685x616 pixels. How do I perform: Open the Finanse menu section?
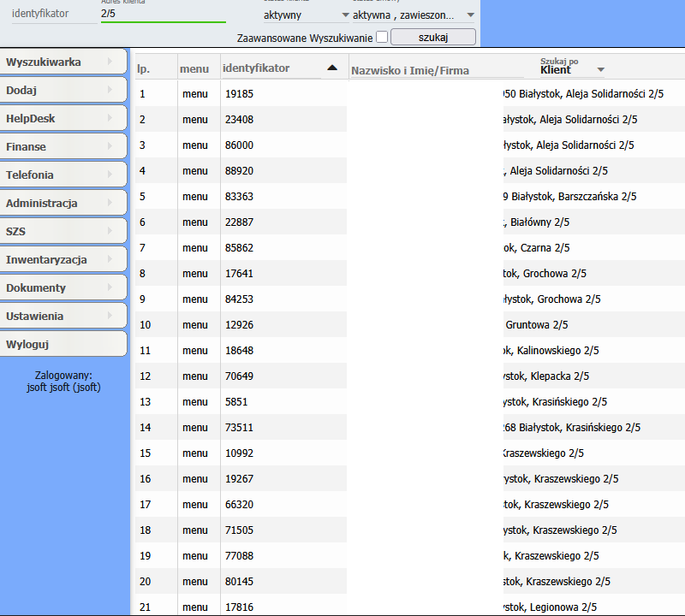63,146
